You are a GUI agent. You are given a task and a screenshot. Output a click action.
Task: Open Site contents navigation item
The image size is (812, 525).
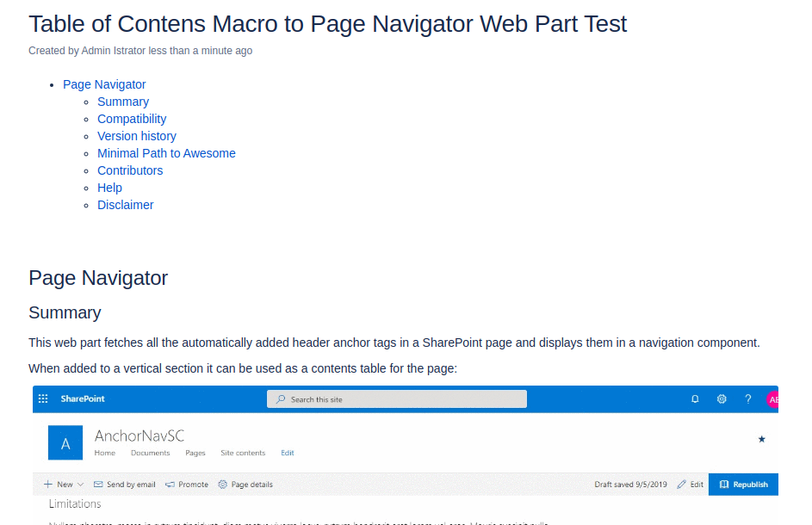[x=243, y=453]
